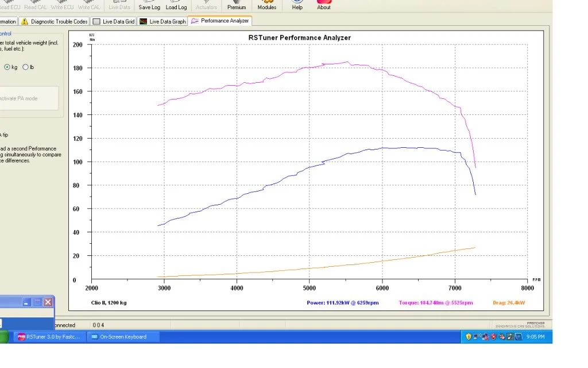Click the wireless network tray icon
The height and width of the screenshot is (368, 588).
point(477,337)
